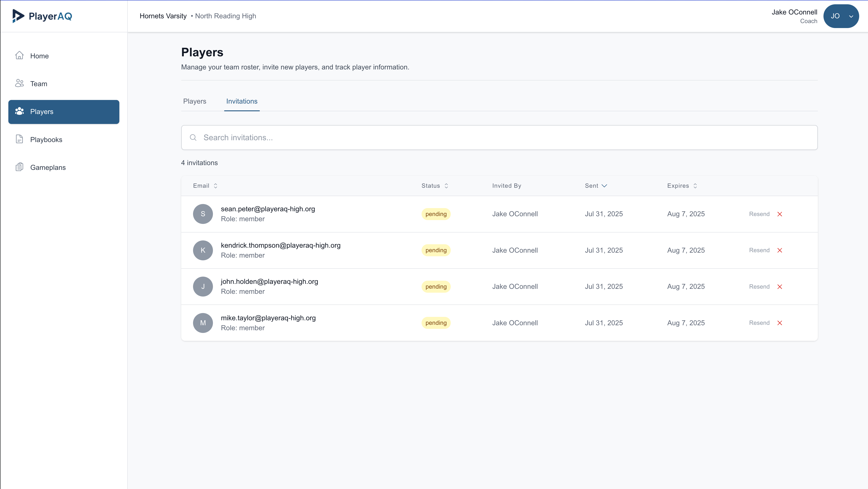The height and width of the screenshot is (489, 868).
Task: Open Home in the sidebar
Action: point(64,56)
